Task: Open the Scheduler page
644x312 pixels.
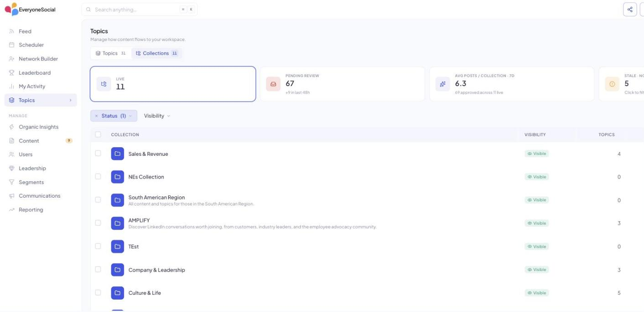Action: pos(31,45)
